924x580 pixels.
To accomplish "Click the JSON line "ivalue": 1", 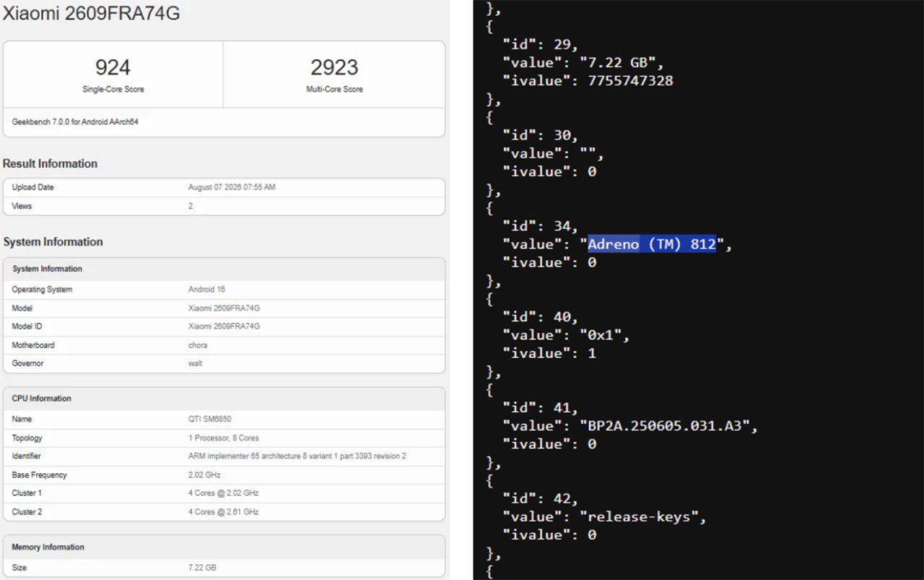I will coord(549,353).
